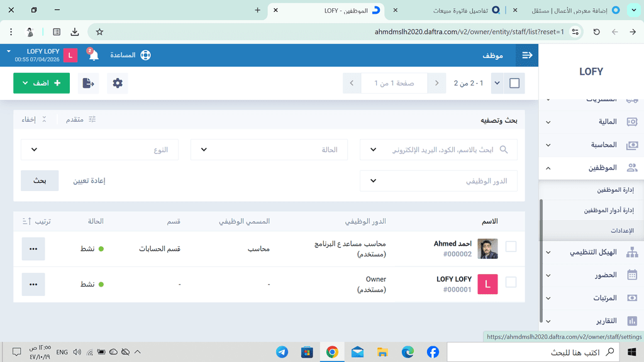Expand the الهيكل التنظيمي section
This screenshot has width=644, height=362.
pos(548,253)
